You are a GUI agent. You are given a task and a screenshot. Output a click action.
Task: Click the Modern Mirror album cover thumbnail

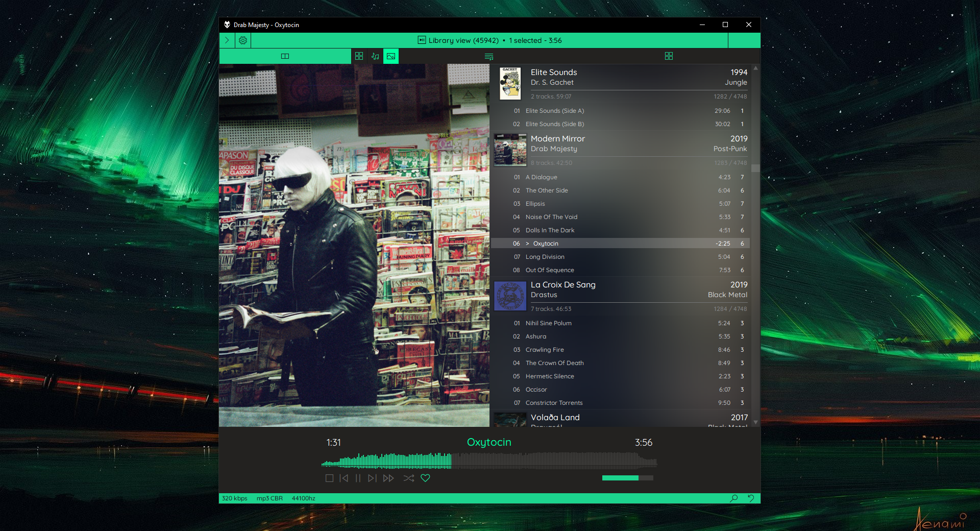(x=510, y=150)
